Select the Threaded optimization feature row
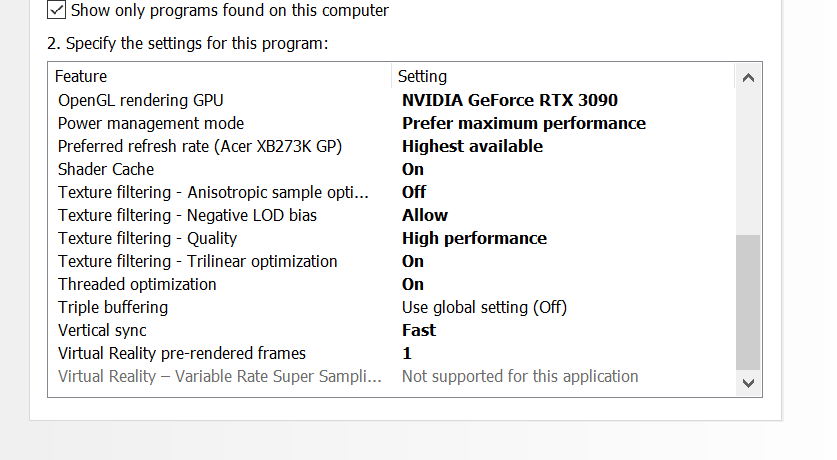Viewport: 837px width, 460px height. (392, 284)
